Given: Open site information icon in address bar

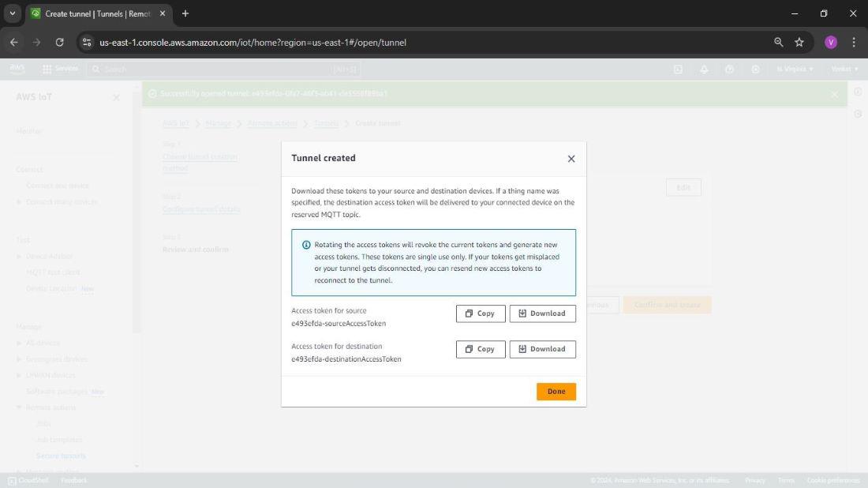Looking at the screenshot, I should point(87,42).
